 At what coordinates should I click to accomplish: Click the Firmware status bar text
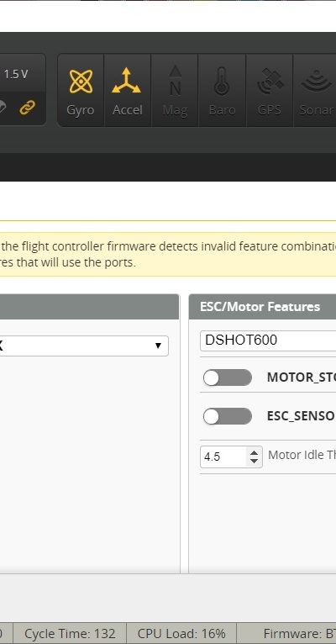click(x=300, y=633)
